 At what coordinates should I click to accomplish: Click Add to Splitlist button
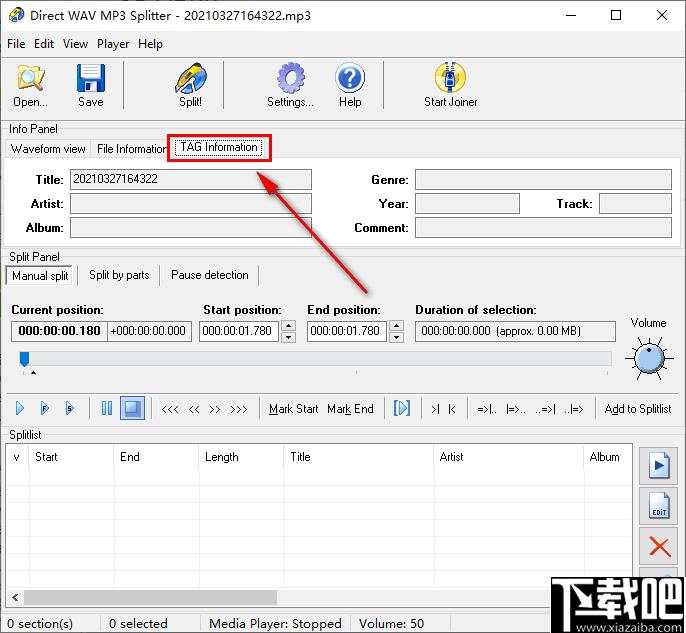pyautogui.click(x=637, y=409)
